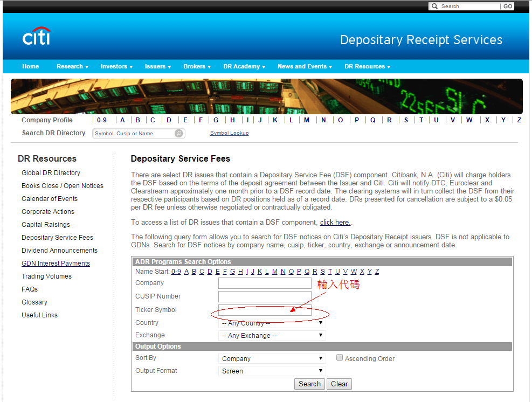Open Dividend Announcements sidebar link
532x402 pixels.
point(59,251)
